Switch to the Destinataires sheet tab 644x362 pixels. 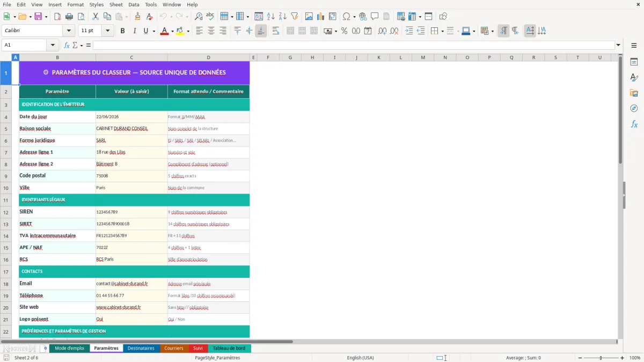[141, 348]
